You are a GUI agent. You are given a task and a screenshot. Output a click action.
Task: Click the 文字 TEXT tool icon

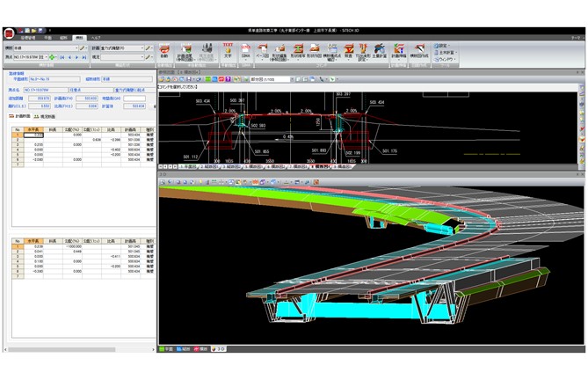click(228, 49)
